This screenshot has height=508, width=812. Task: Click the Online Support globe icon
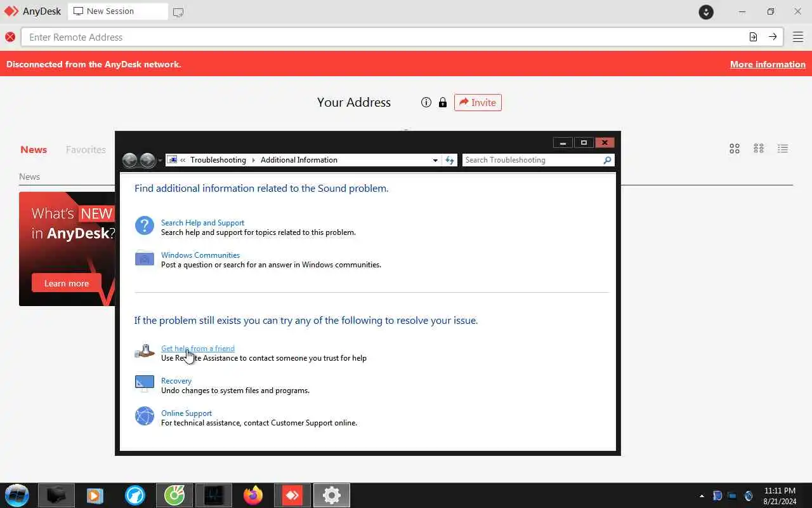coord(145,416)
